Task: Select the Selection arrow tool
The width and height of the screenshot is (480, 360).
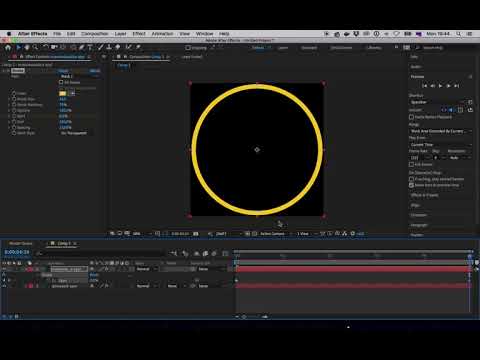Action: tap(18, 48)
